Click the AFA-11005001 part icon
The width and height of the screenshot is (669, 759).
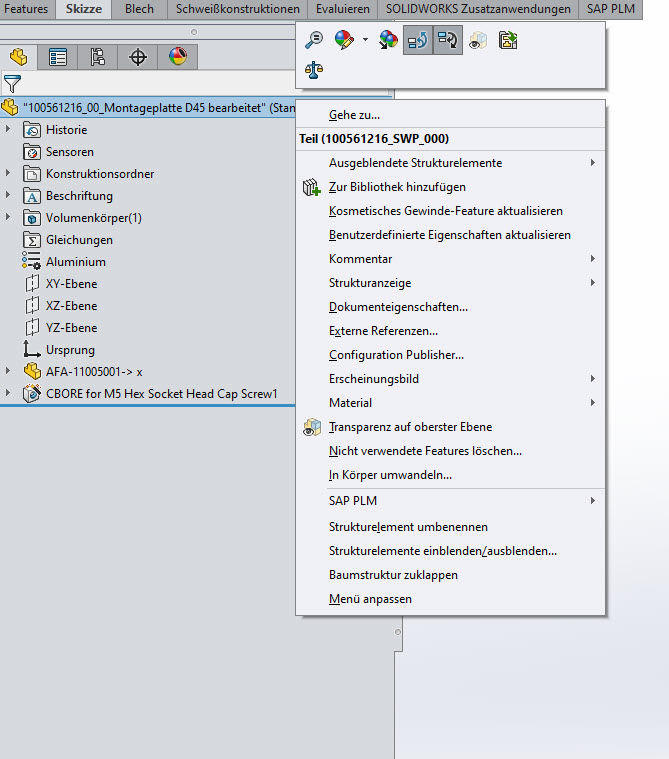pos(32,371)
